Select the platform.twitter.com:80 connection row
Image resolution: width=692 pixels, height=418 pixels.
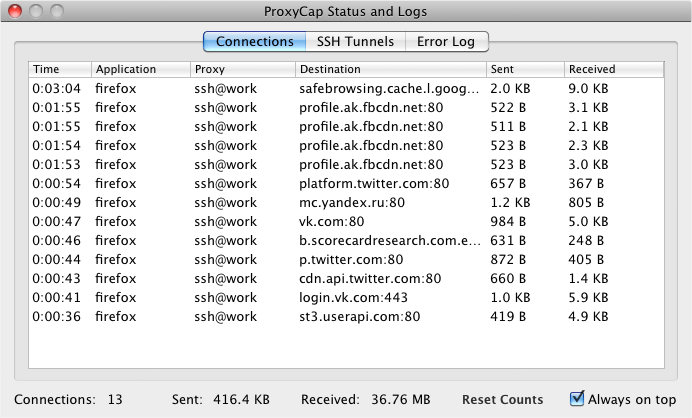coord(374,184)
